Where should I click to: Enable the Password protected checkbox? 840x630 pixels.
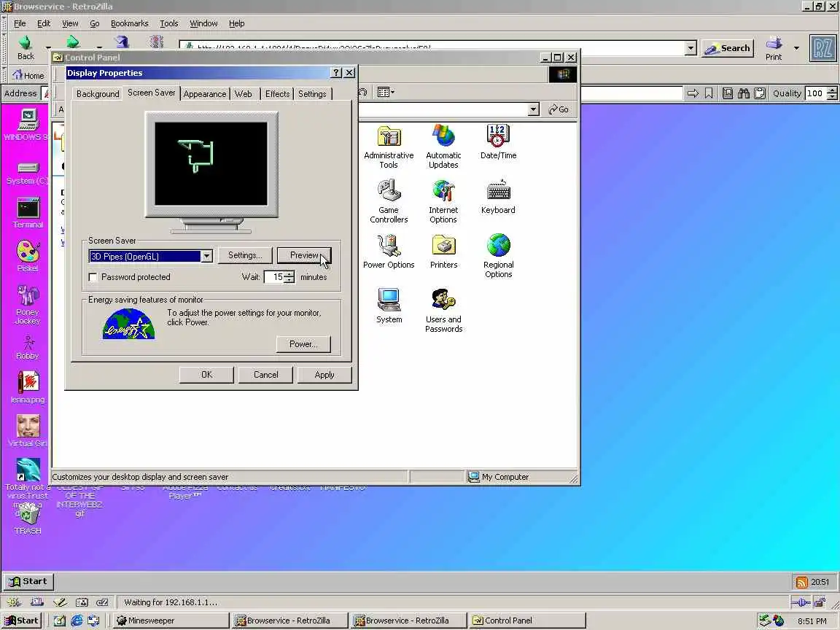[x=93, y=277]
